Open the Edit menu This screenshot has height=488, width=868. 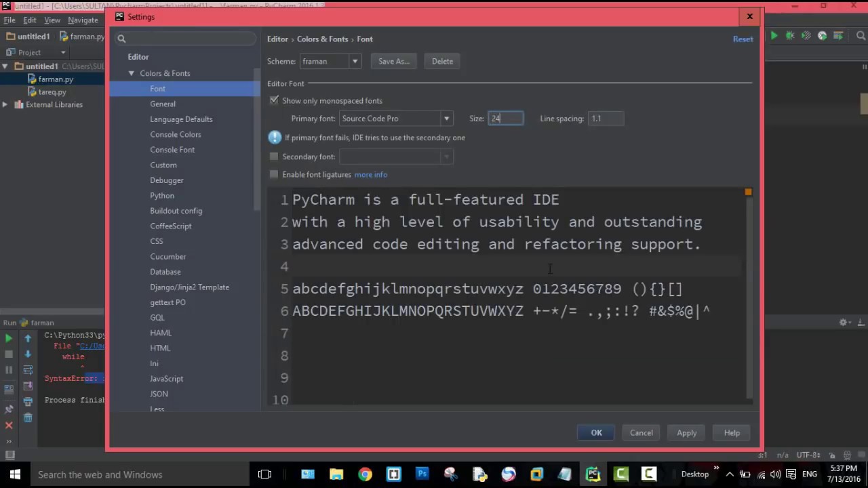(x=30, y=20)
